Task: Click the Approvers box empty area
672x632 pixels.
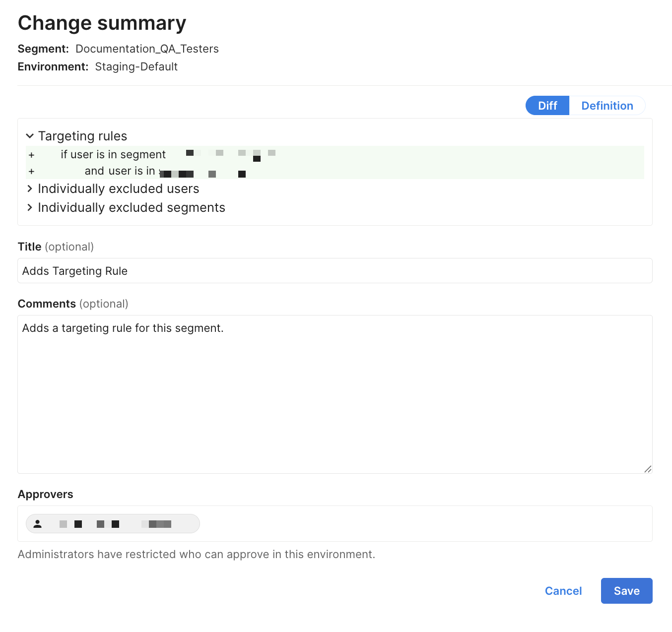Action: click(422, 524)
